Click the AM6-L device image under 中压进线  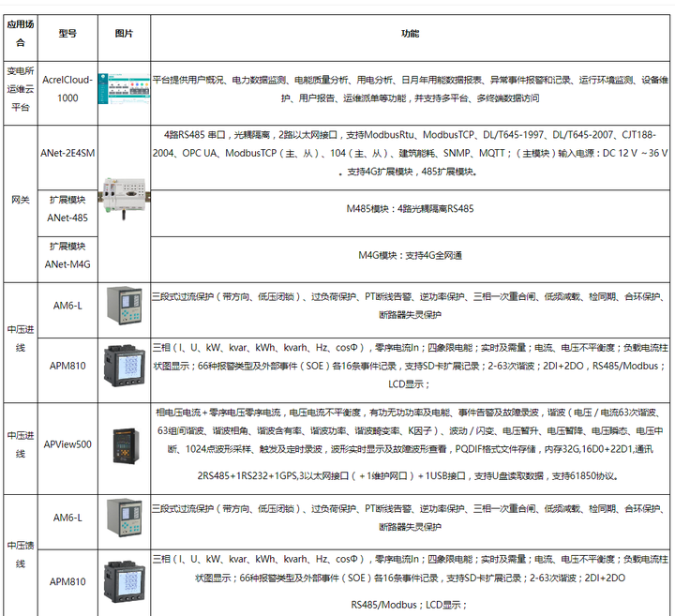click(125, 306)
